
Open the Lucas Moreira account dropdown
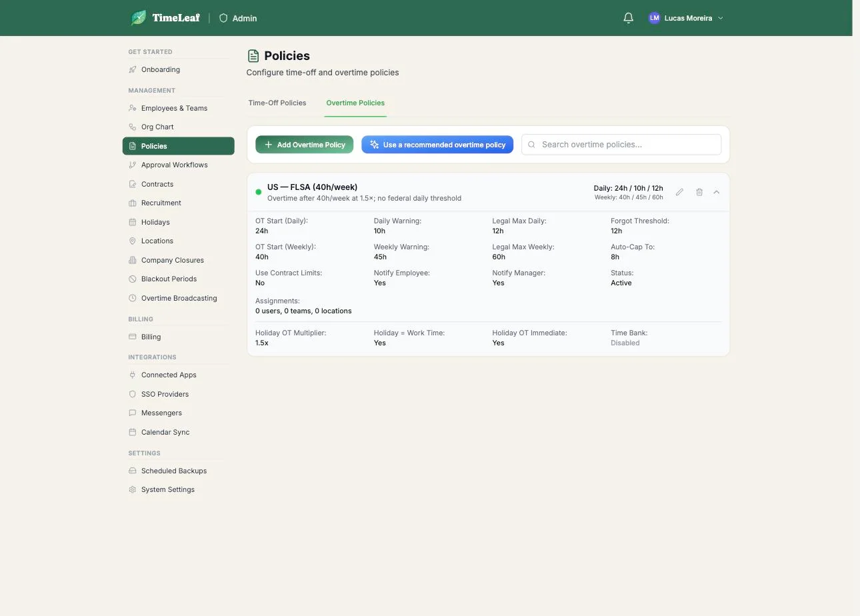686,18
